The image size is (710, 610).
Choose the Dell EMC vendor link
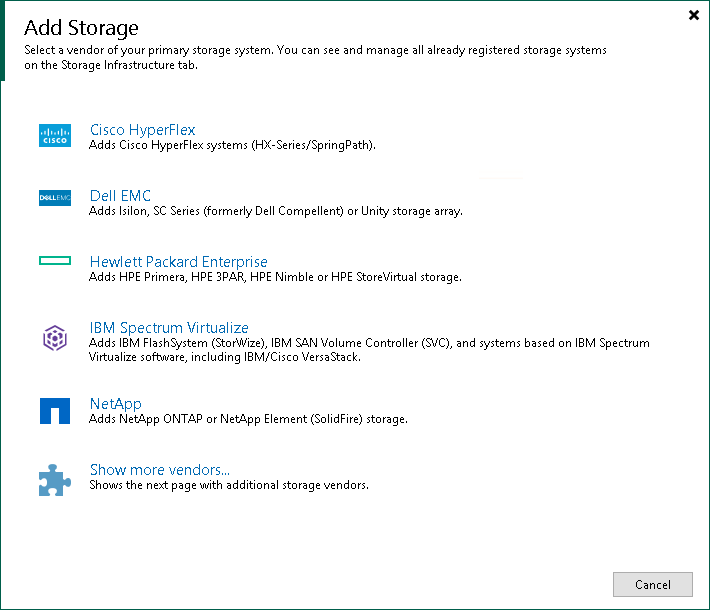120,196
